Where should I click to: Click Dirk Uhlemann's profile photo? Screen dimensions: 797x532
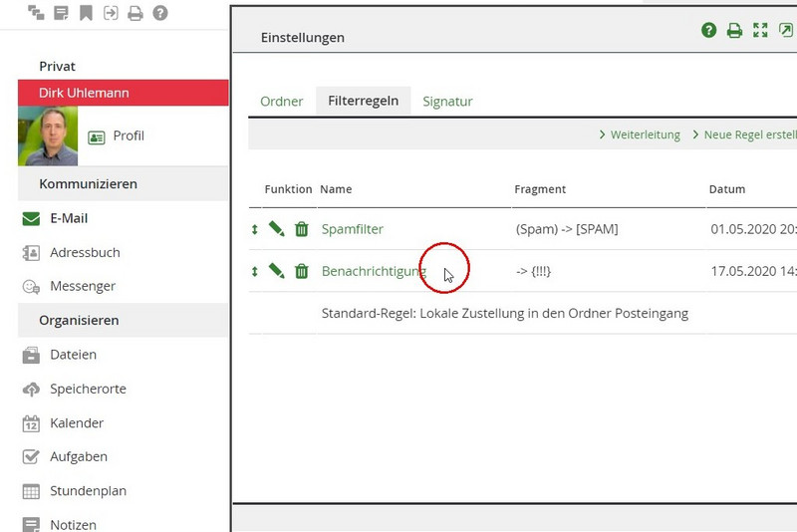(48, 135)
